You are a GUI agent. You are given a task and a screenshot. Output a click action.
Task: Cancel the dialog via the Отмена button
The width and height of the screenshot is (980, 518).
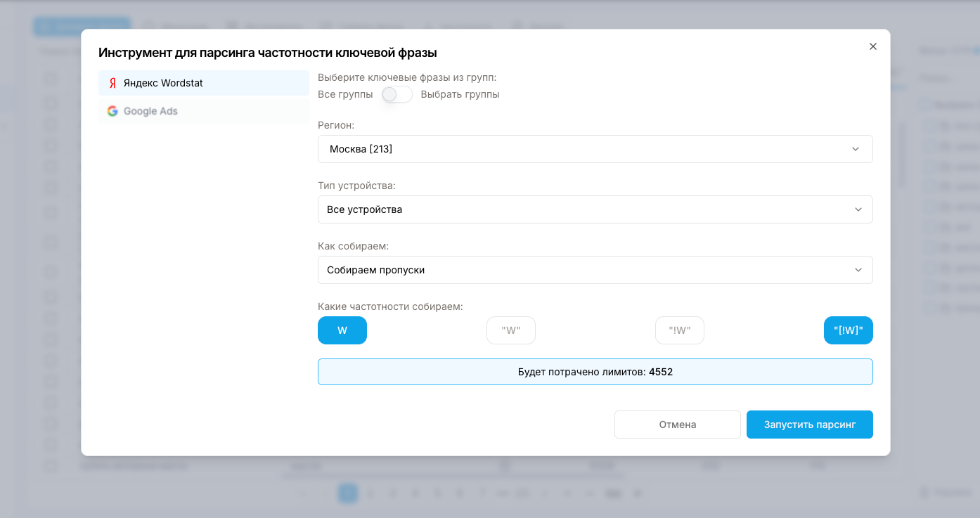[x=677, y=425]
